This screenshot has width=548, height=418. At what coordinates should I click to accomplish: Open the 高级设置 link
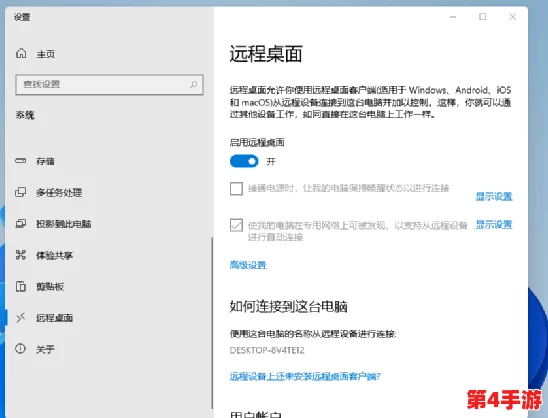click(248, 265)
